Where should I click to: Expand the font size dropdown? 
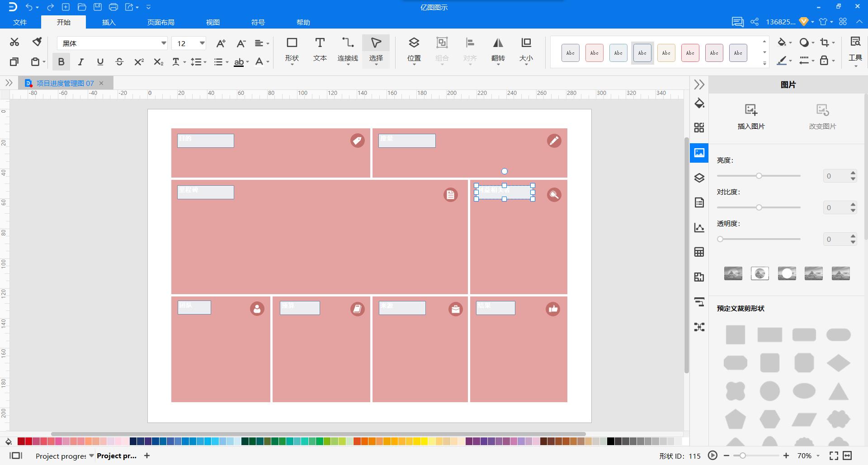[202, 43]
